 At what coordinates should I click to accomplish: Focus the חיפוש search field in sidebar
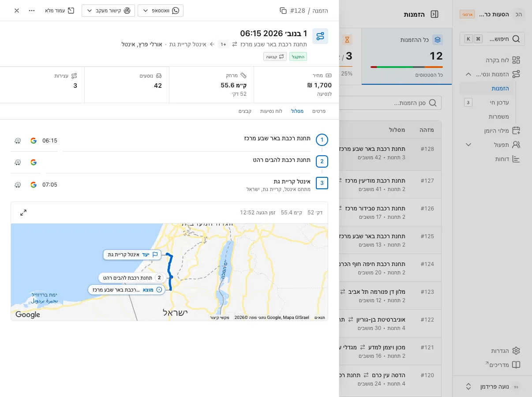pyautogui.click(x=492, y=39)
